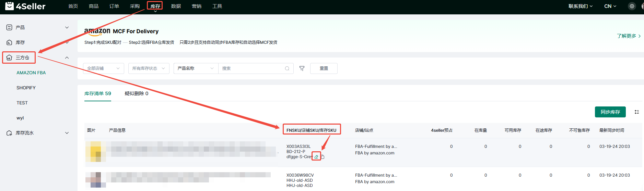
Task: Switch to the 库存清单 59 tab
Action: 98,93
